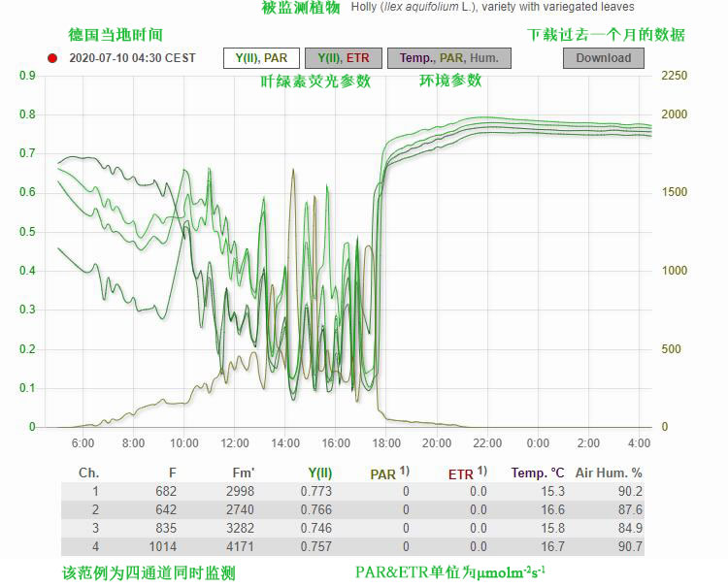
Task: Select channel 4 row in data table
Action: point(352,546)
